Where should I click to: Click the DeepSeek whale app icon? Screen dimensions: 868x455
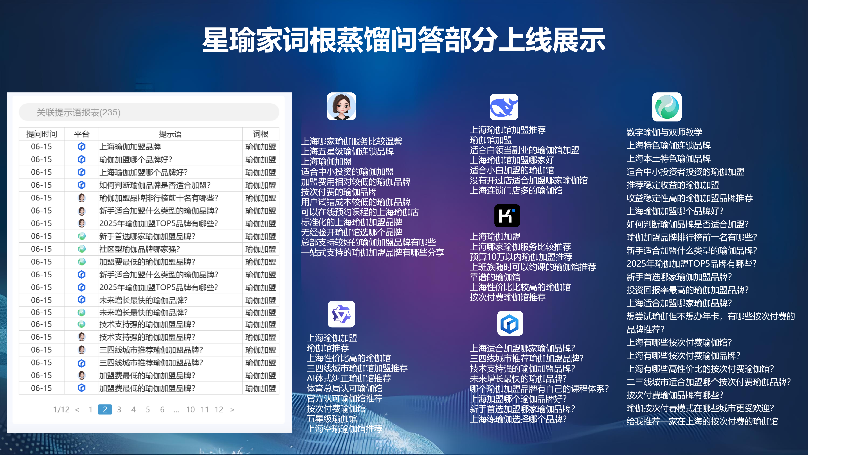tap(504, 107)
